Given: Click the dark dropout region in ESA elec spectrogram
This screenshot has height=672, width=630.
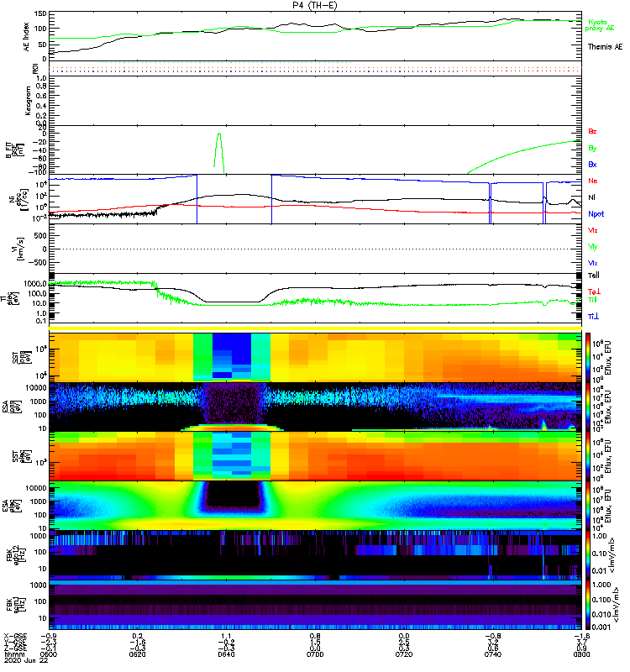Looking at the screenshot, I should 234,495.
